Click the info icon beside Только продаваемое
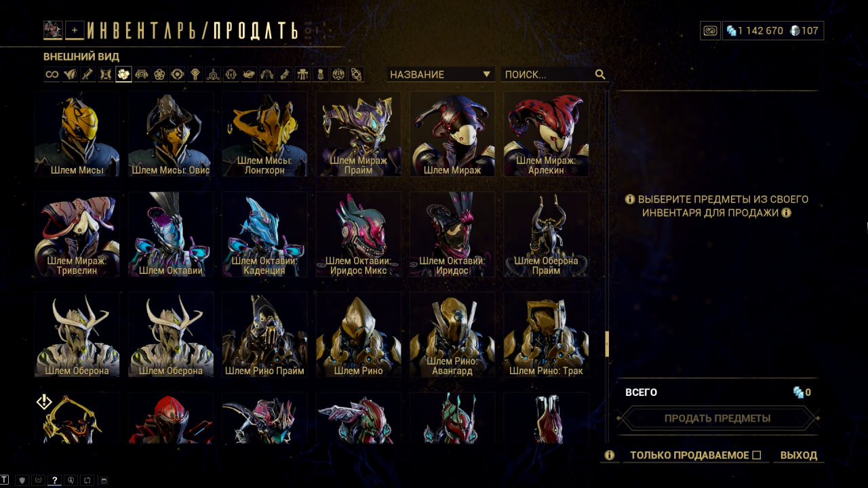Viewport: 868px width, 488px height. [610, 455]
